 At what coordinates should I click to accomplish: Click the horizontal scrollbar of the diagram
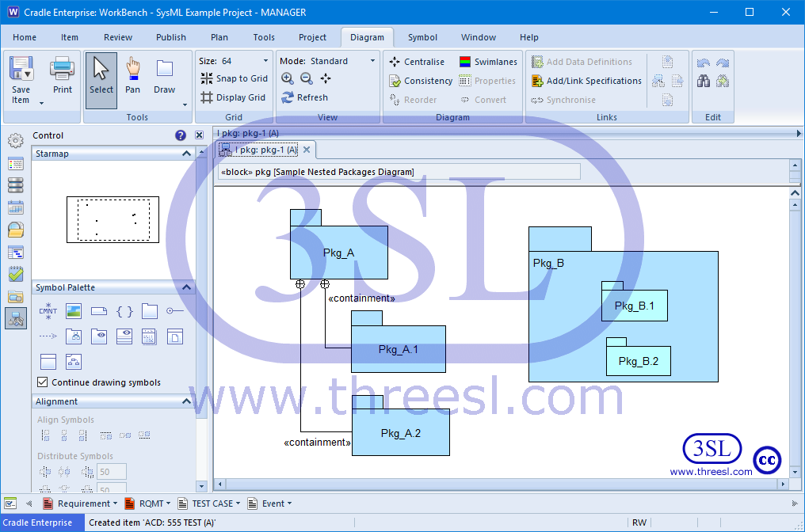point(501,484)
